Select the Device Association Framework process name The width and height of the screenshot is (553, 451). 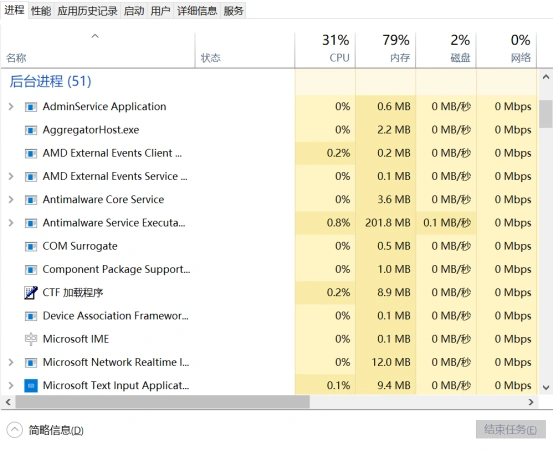coord(116,316)
